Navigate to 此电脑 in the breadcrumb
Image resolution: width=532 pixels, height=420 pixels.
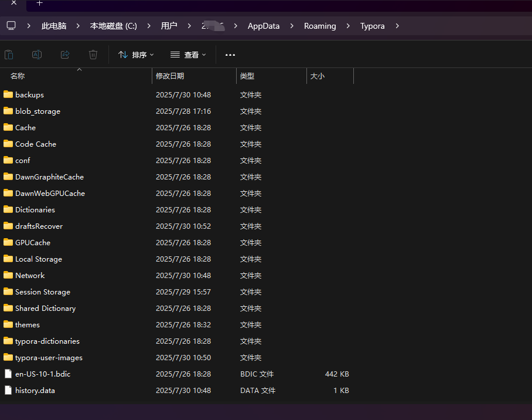pyautogui.click(x=54, y=26)
